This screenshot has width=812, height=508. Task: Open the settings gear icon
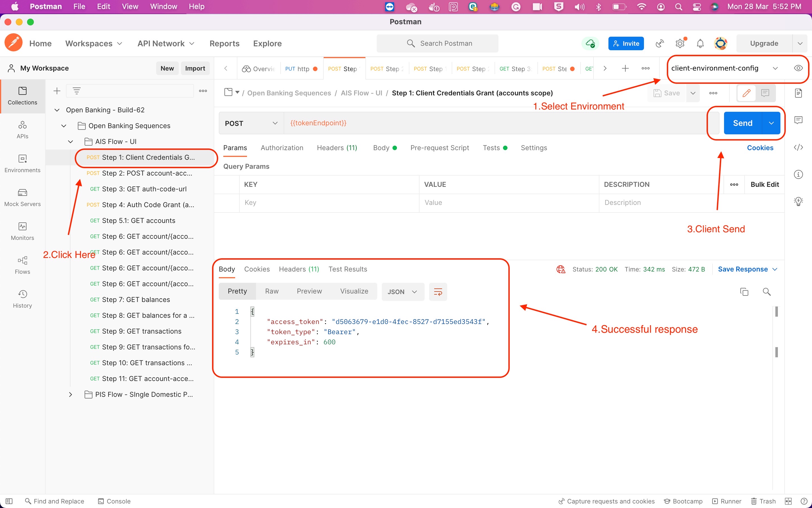(680, 43)
